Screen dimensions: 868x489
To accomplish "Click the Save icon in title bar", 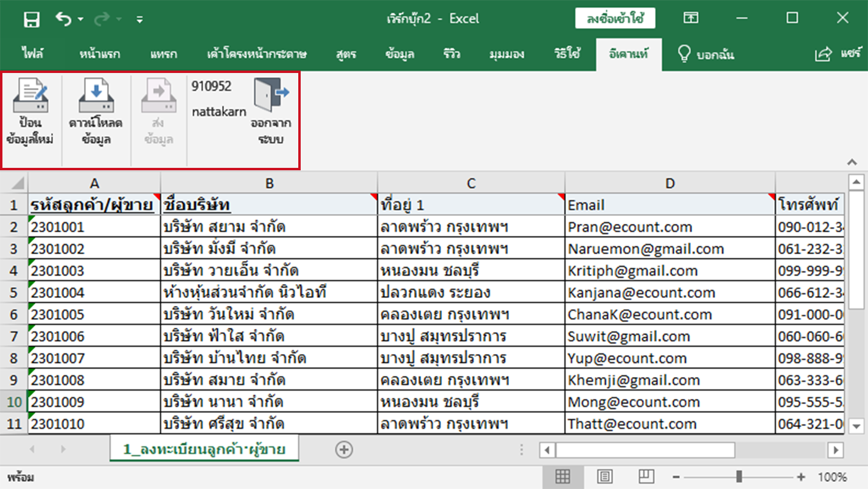I will click(31, 19).
